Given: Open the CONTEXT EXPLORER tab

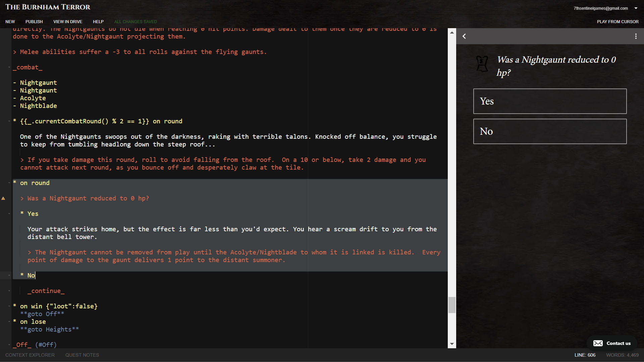Looking at the screenshot, I should point(30,355).
